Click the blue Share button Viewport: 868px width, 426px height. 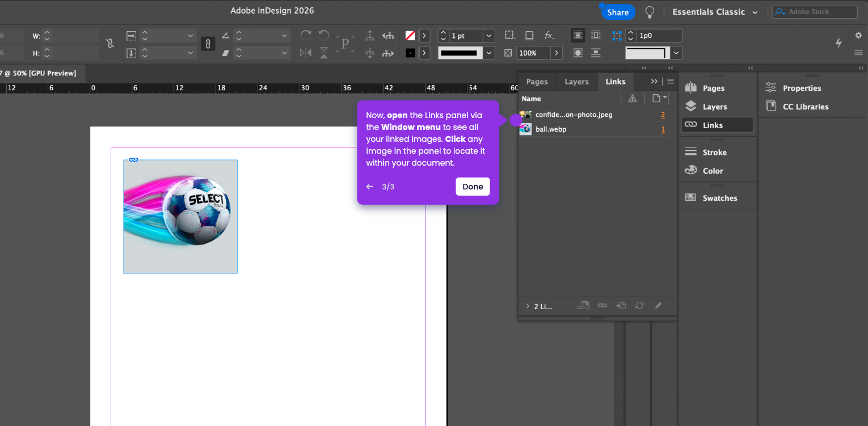coord(618,12)
